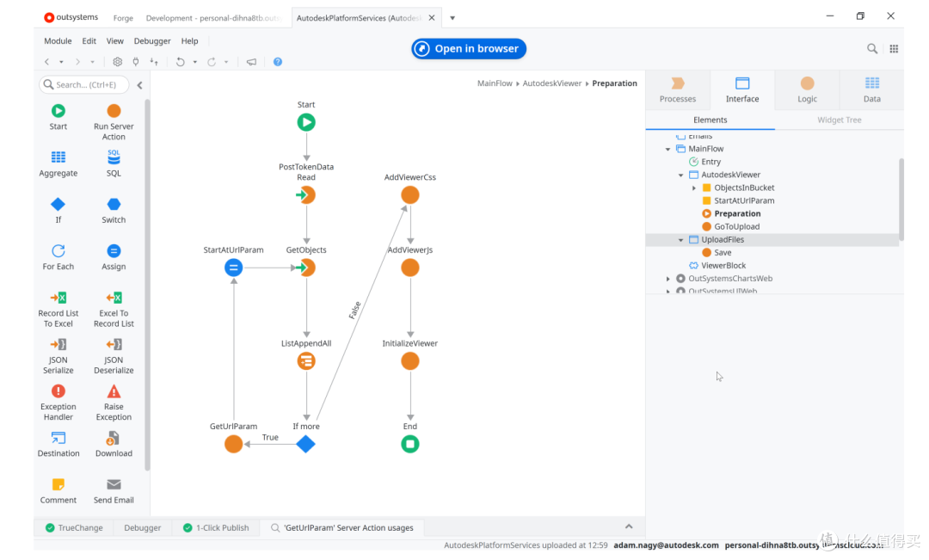
Task: Collapse the toolbox panel with the chevron
Action: pyautogui.click(x=140, y=85)
